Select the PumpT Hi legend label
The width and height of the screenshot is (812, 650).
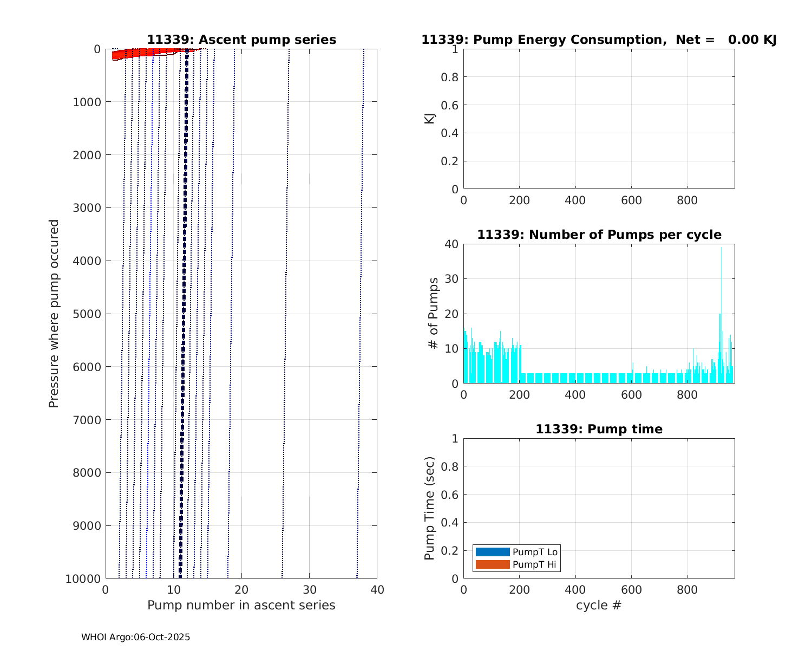(x=534, y=565)
